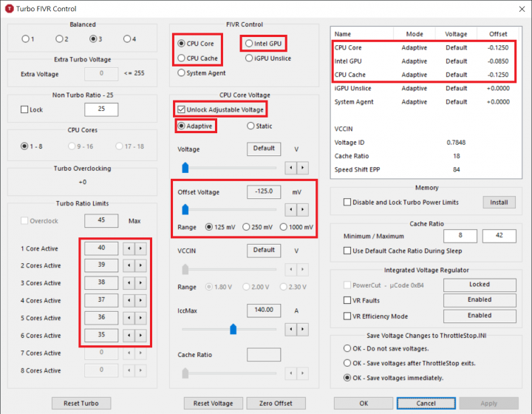Viewport: 532px width, 414px height.
Task: Decrease the 1 Core Active ratio arrow
Action: (x=129, y=248)
